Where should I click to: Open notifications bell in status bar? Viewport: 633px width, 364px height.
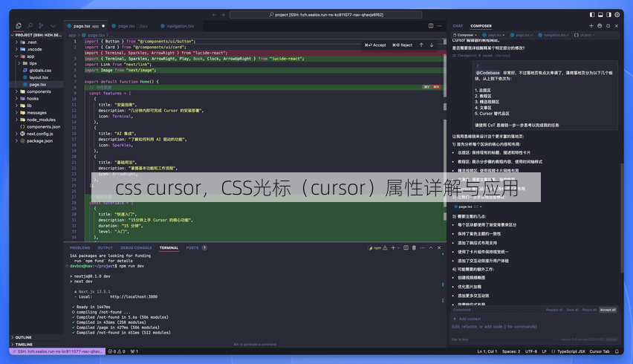[x=617, y=351]
